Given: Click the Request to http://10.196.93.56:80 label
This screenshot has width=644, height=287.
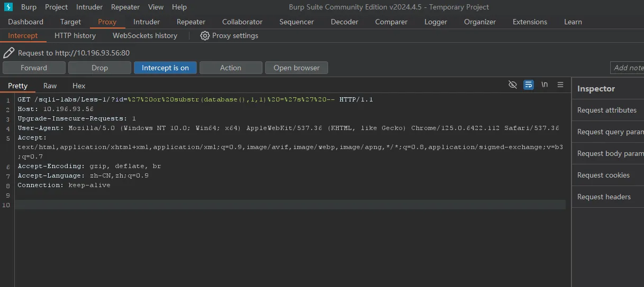Looking at the screenshot, I should (74, 53).
